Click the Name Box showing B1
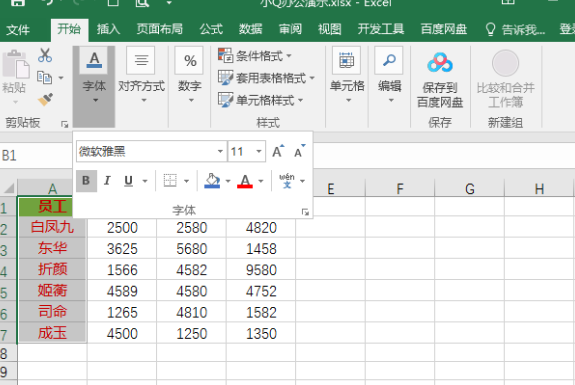Screen dimensions: 575x385 (x=36, y=155)
